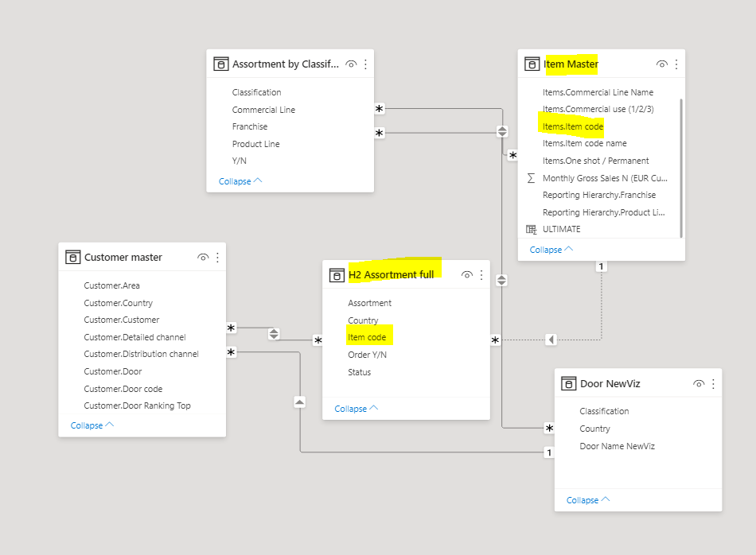Screen dimensions: 756x555
Task: Click bidirectional filter icon right of H2 Assortment header
Action: pyautogui.click(x=501, y=281)
